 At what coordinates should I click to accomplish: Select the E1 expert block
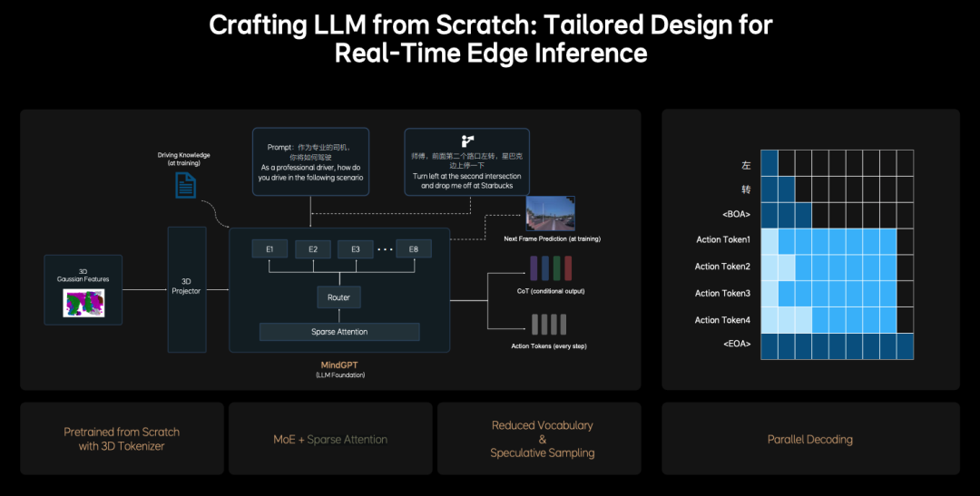pos(269,249)
